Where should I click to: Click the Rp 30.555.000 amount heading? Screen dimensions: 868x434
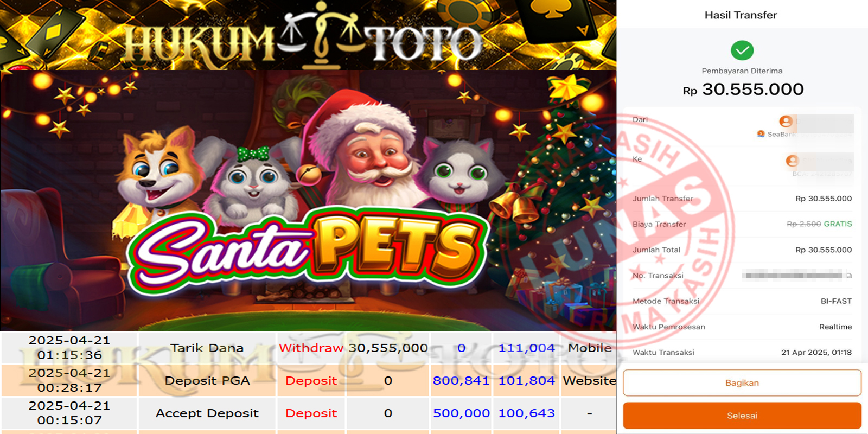(743, 89)
